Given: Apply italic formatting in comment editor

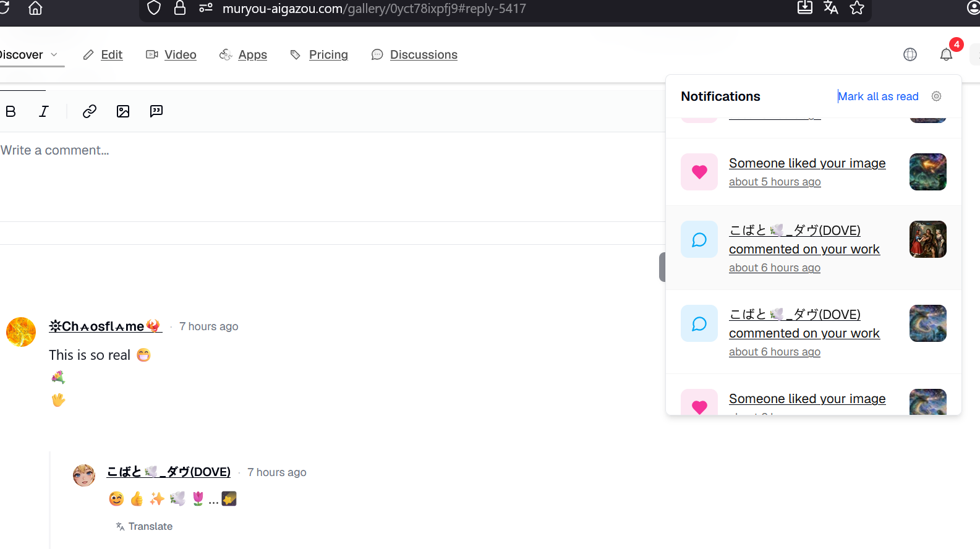Looking at the screenshot, I should tap(44, 111).
